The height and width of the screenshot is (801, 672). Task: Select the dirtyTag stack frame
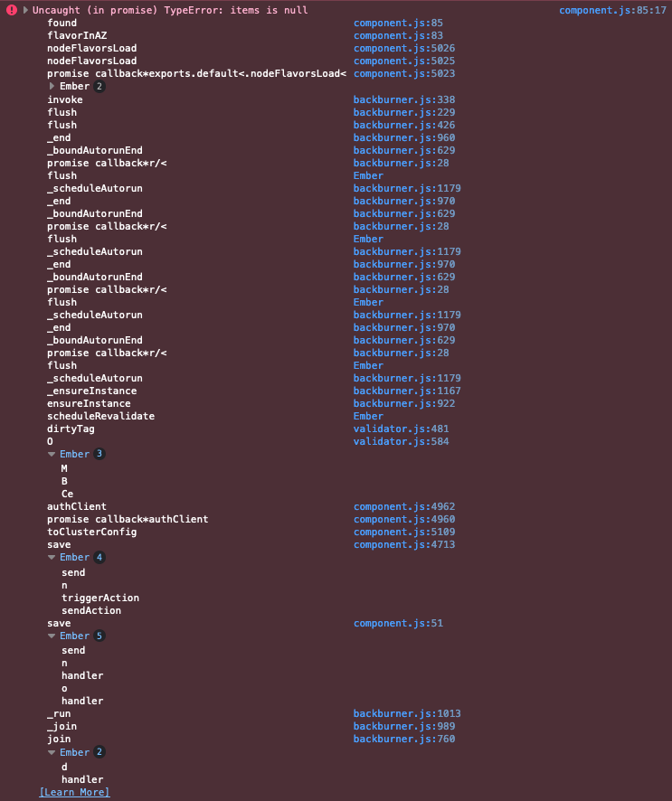pos(71,429)
